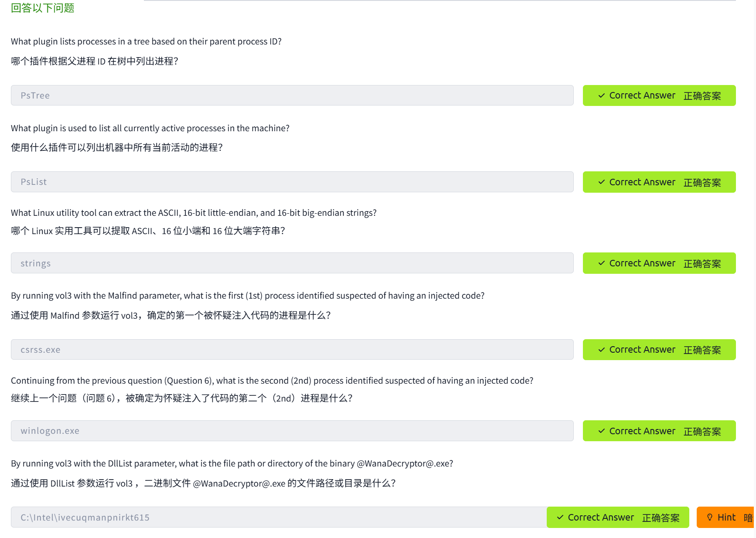
Task: Click the checkmark icon beside the PsTree answer
Action: (601, 95)
